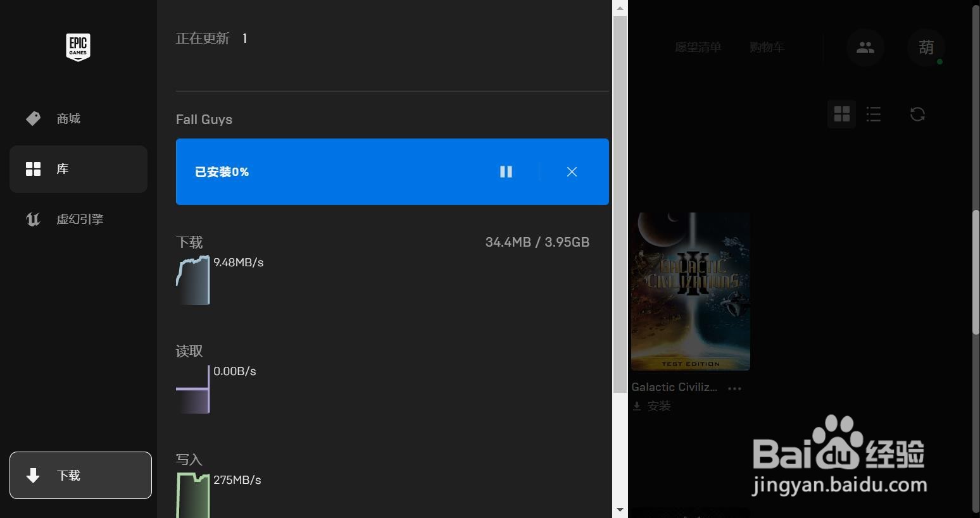Click the Epic Games logo
Viewport: 980px width, 518px height.
(x=78, y=47)
